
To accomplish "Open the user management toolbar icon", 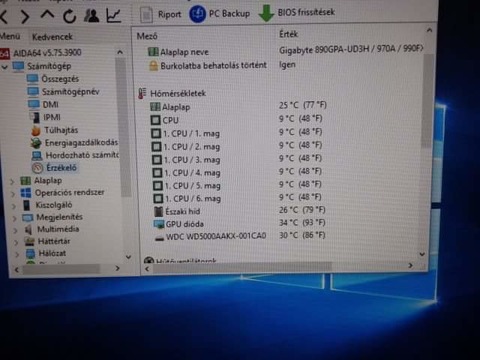I will tap(91, 16).
